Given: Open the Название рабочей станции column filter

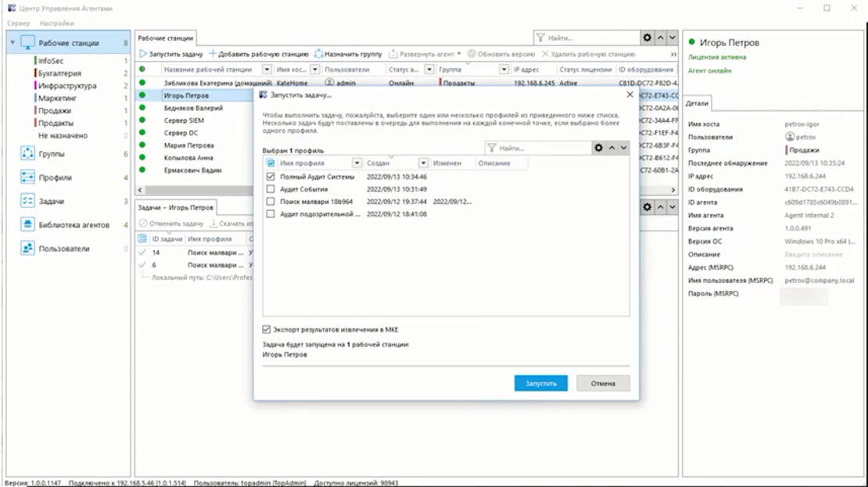Looking at the screenshot, I should (267, 69).
